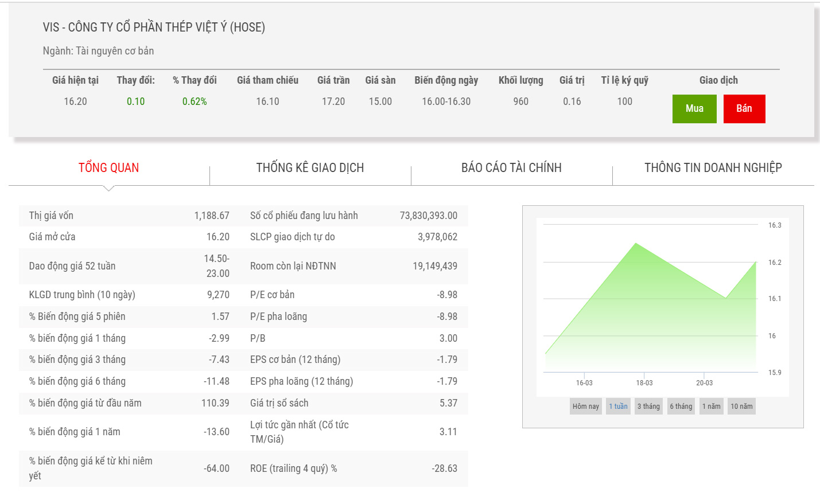The height and width of the screenshot is (504, 820).
Task: Click the ROE (trailing 4 quý) % row
Action: (293, 468)
